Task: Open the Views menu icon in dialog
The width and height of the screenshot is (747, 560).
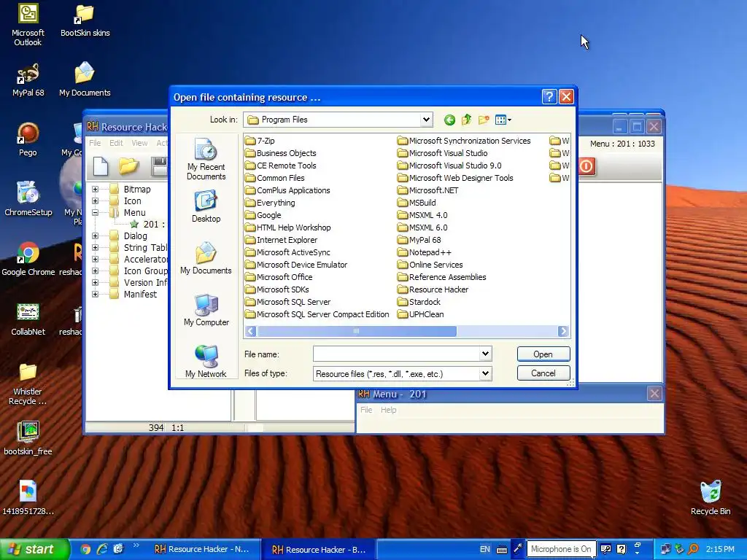Action: (503, 120)
